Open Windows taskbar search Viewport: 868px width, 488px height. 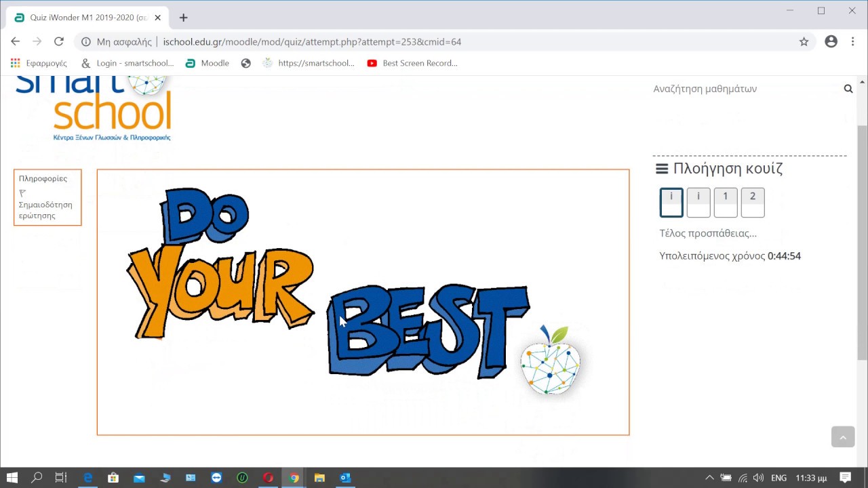[x=37, y=478]
